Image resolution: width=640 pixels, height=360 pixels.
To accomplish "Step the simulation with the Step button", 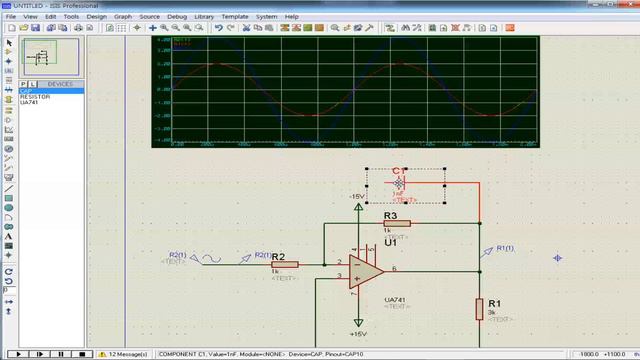I will 40,354.
